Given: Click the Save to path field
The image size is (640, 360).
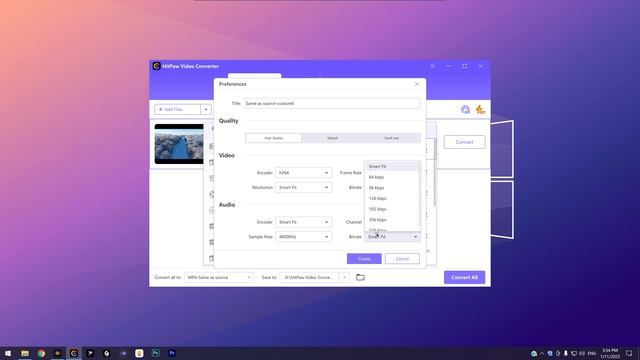Looking at the screenshot, I should coord(310,277).
